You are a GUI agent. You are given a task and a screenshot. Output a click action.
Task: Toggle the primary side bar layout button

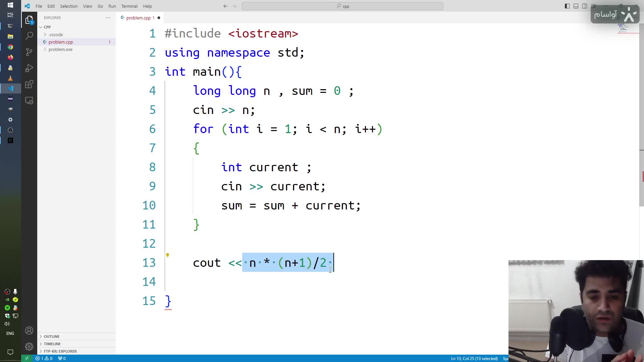pyautogui.click(x=567, y=6)
